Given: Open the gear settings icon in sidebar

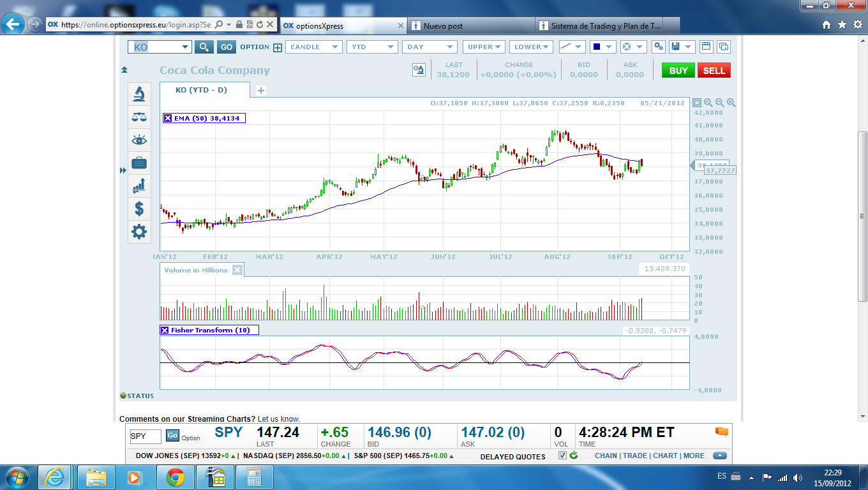Looking at the screenshot, I should 139,231.
